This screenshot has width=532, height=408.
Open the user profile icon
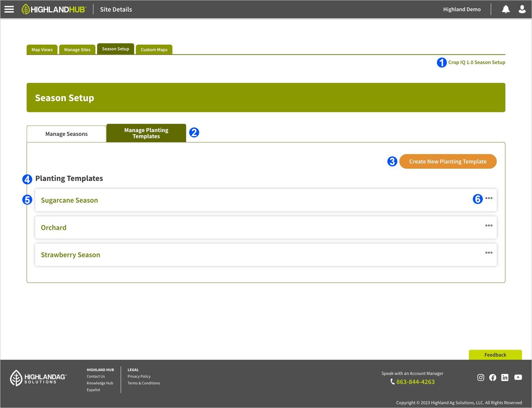pyautogui.click(x=521, y=9)
